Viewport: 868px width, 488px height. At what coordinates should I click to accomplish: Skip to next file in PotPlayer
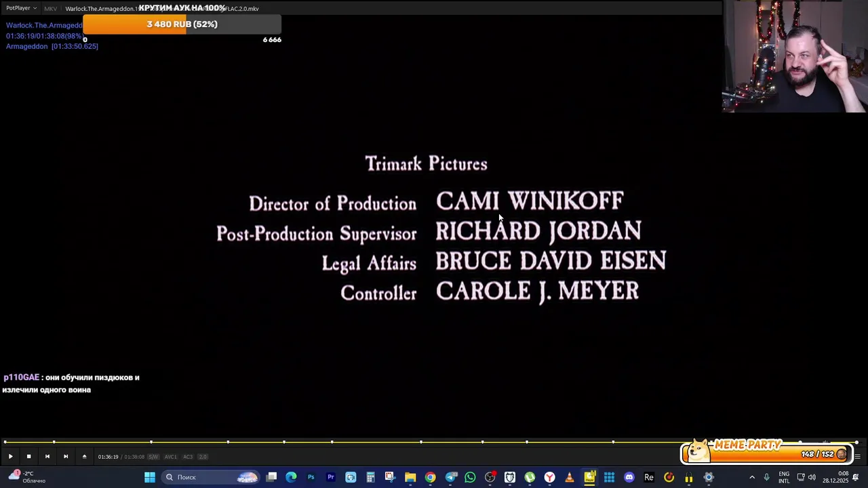(x=66, y=457)
